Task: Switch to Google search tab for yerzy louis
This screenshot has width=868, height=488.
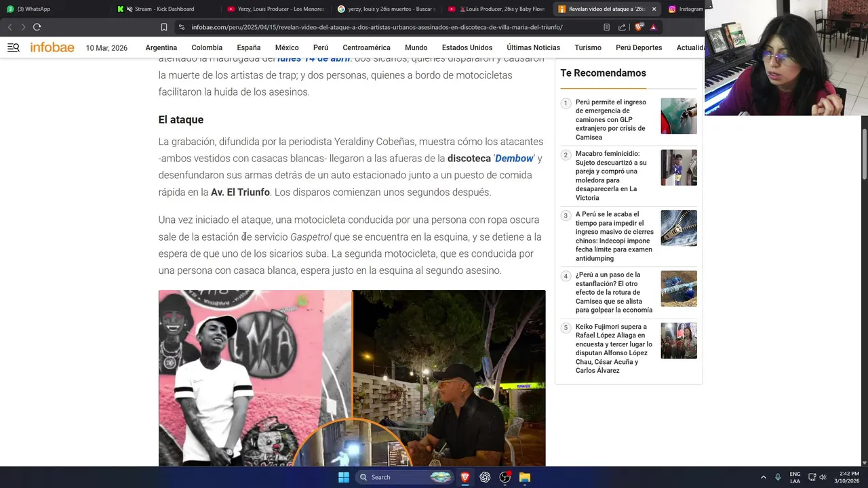Action: 386,9
